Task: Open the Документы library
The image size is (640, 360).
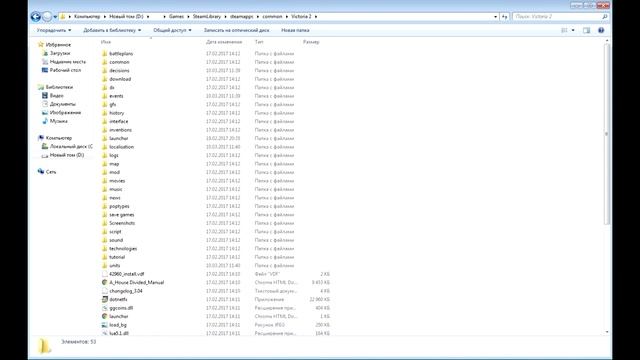Action: [x=62, y=104]
